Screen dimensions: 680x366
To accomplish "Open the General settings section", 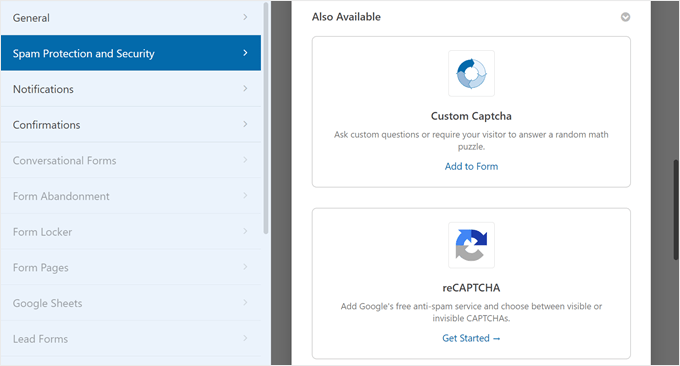I will click(131, 18).
